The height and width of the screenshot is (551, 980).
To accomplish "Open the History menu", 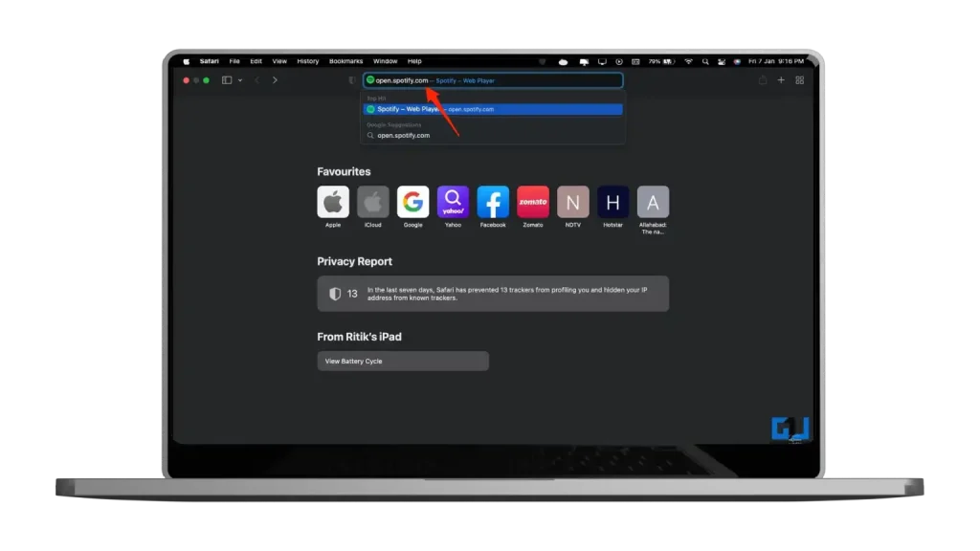I will (x=307, y=61).
